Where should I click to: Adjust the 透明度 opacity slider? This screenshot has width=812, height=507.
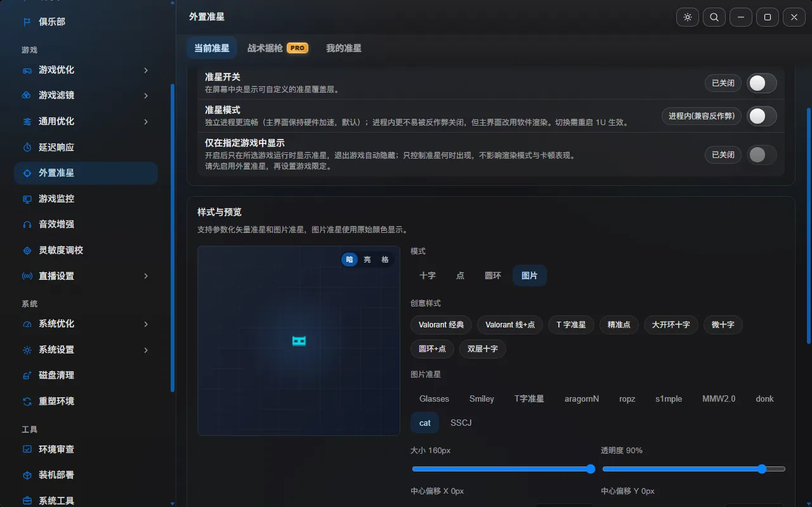(x=694, y=469)
